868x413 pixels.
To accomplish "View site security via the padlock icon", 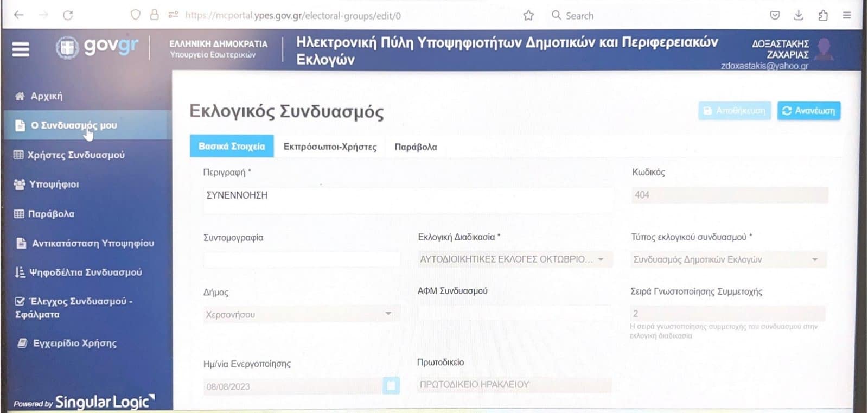I will click(x=155, y=15).
